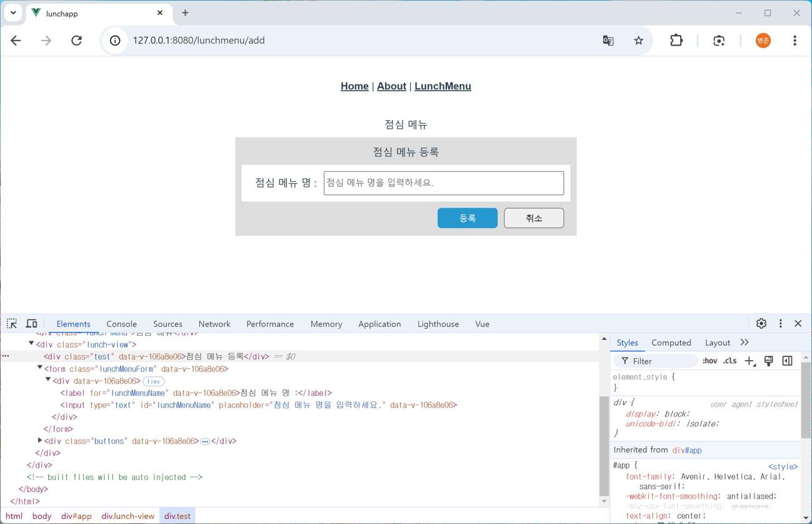Viewport: 812px width, 524px height.
Task: Switch to the Console tab
Action: 121,324
